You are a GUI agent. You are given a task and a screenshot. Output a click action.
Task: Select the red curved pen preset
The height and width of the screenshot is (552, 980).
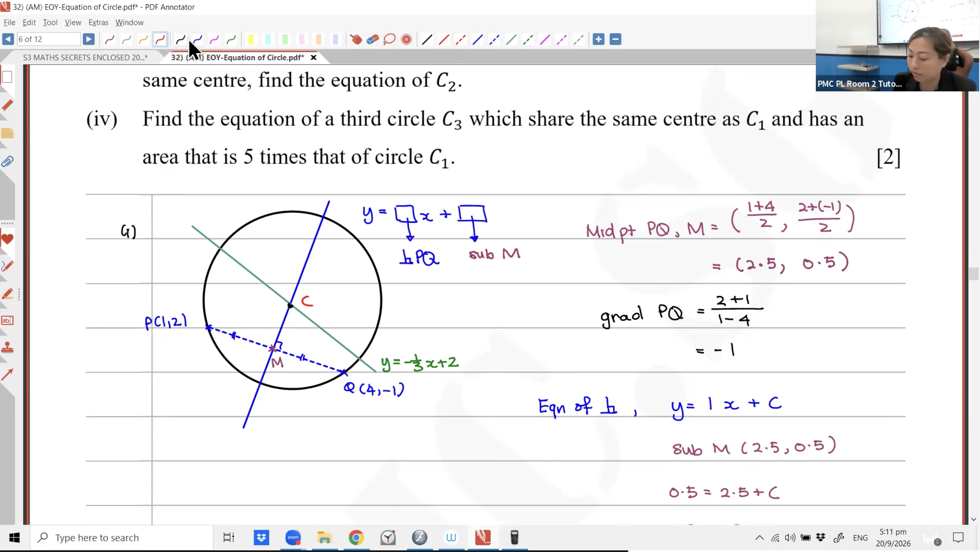[160, 40]
